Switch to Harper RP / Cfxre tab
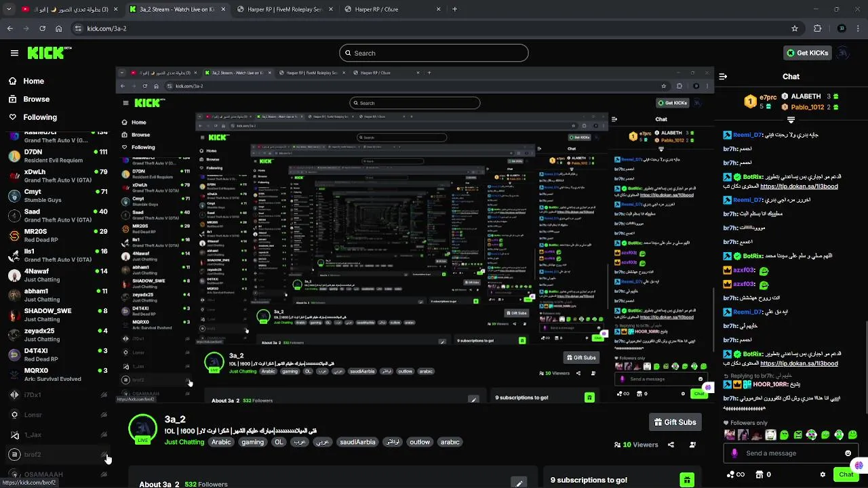 pos(393,9)
